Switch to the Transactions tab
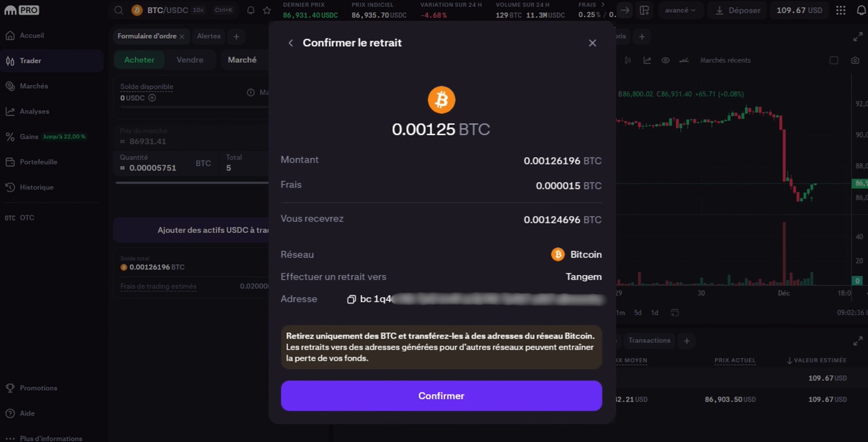868x442 pixels. point(649,340)
